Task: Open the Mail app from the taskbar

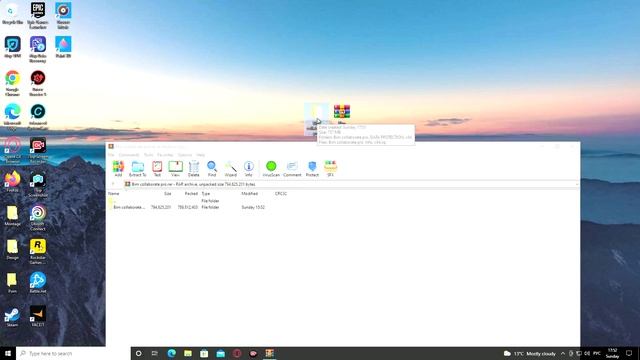Action: tap(220, 353)
